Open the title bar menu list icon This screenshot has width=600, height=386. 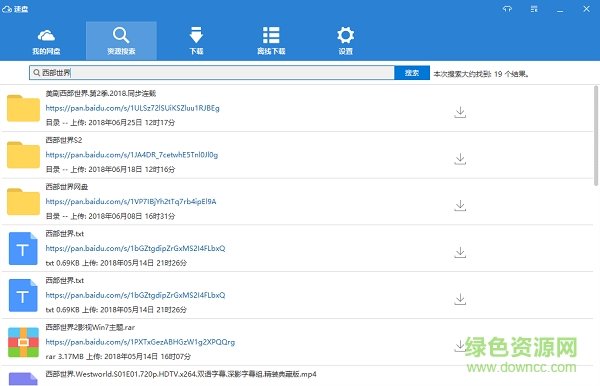coord(534,9)
